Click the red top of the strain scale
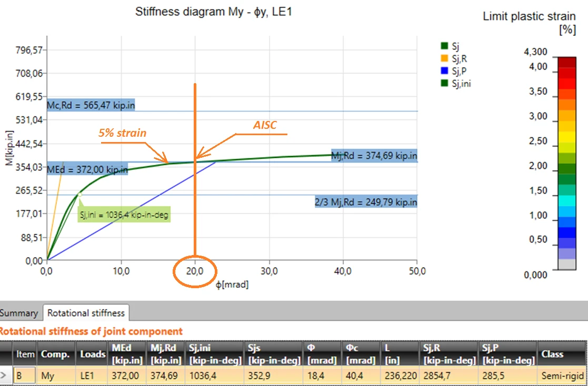This screenshot has height=386, width=588. coord(566,62)
